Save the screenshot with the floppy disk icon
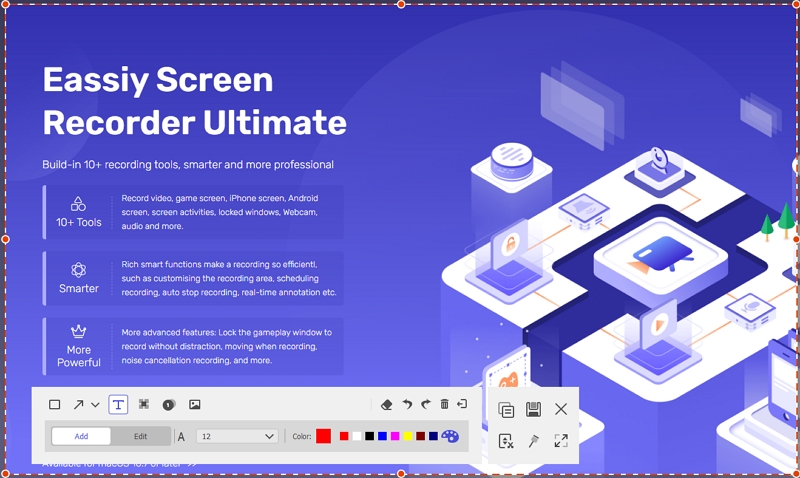Image resolution: width=800 pixels, height=478 pixels. tap(533, 409)
